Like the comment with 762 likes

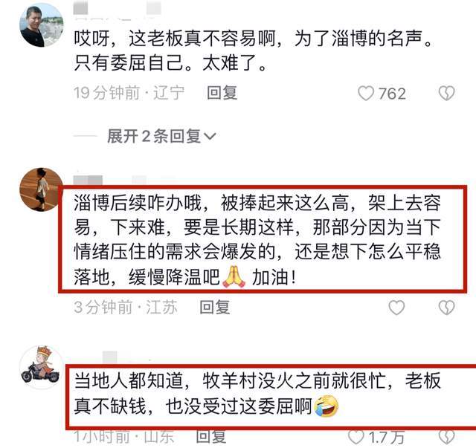(366, 93)
